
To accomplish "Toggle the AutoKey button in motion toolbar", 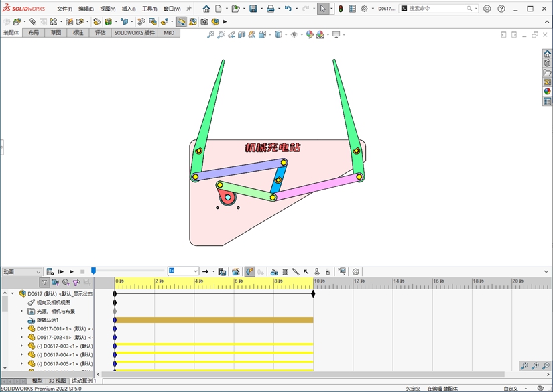I will (249, 271).
